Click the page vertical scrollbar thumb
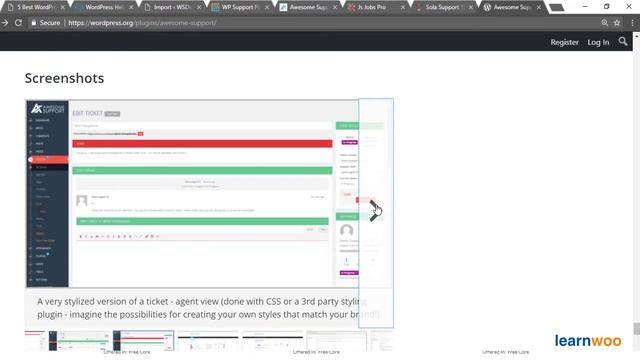Viewport: 640px width, 360px height. pos(636,328)
